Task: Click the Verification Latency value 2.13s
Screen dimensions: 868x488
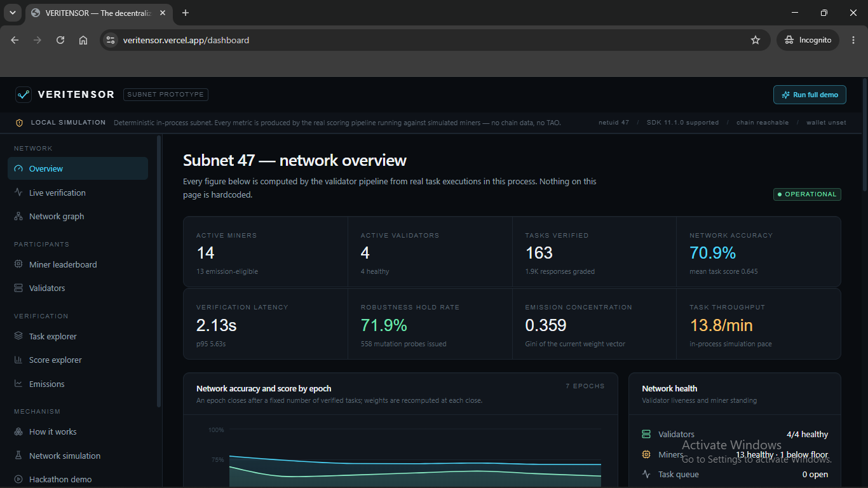Action: (217, 325)
